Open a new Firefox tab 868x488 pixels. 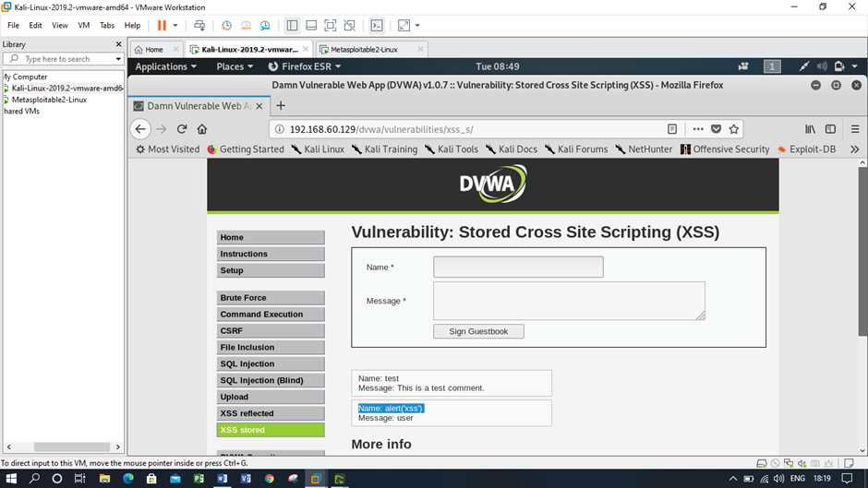(281, 106)
